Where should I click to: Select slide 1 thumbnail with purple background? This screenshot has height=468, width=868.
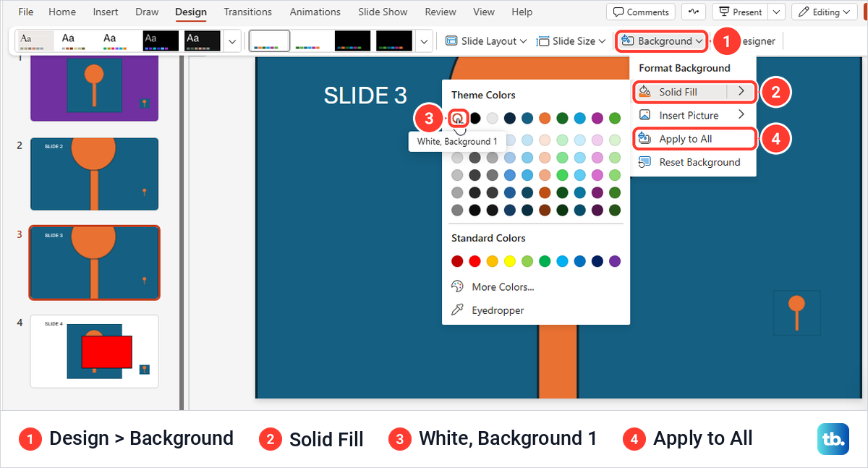[94, 88]
